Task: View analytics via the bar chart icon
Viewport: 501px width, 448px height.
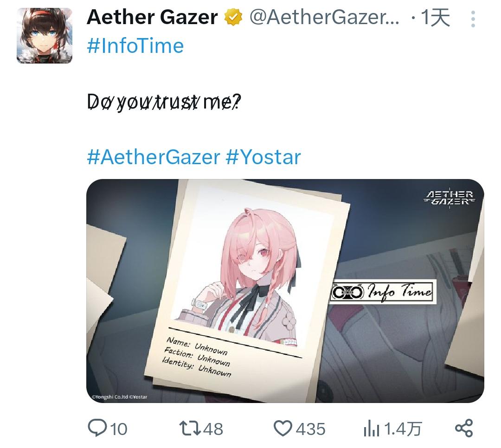Action: click(x=371, y=429)
